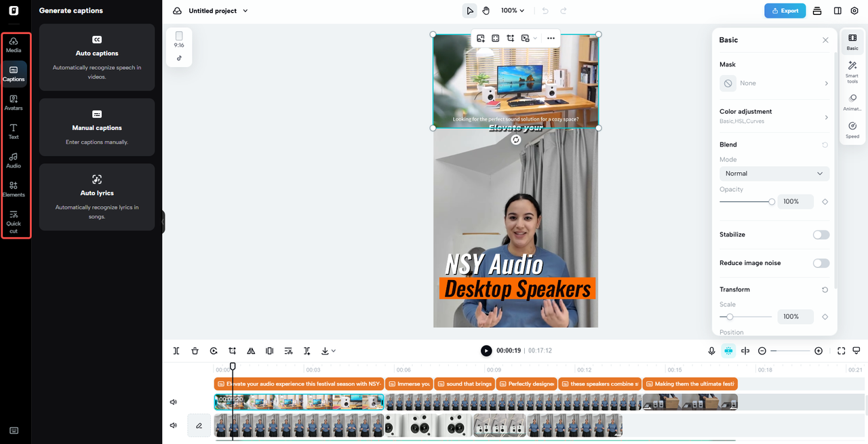This screenshot has height=444, width=868.
Task: Mirror flip the selected clip
Action: [251, 350]
